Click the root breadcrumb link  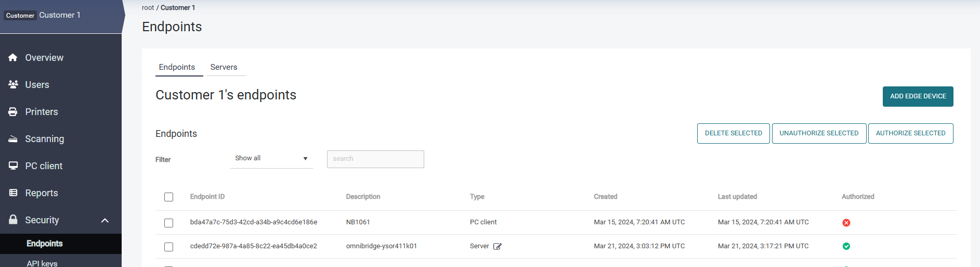pos(148,8)
